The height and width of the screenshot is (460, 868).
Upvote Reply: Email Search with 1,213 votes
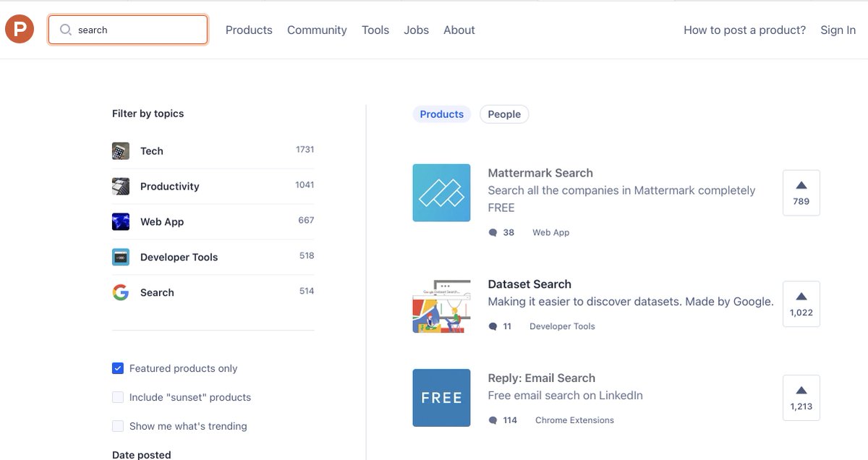[801, 398]
